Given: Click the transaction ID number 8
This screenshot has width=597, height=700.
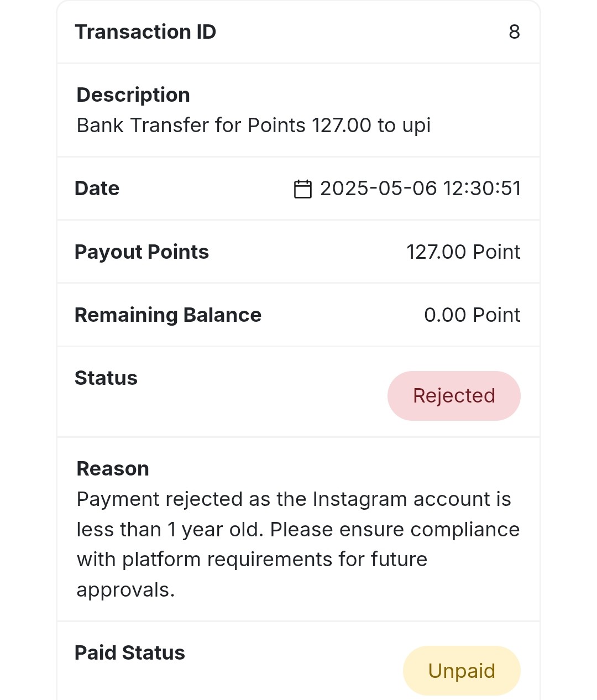Looking at the screenshot, I should [x=514, y=32].
